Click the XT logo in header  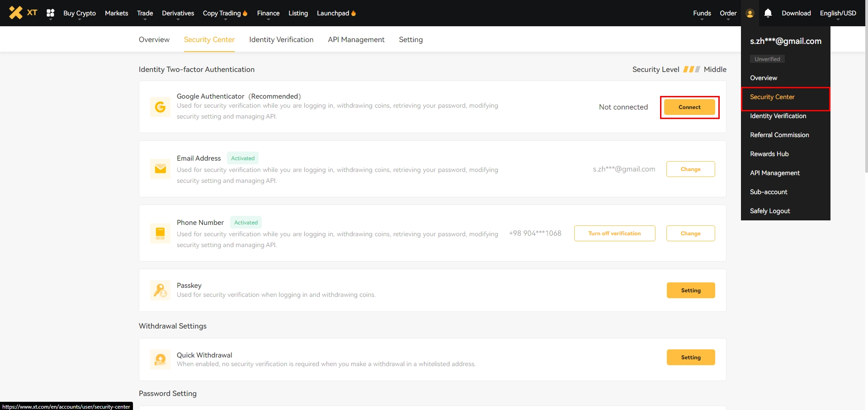click(23, 13)
